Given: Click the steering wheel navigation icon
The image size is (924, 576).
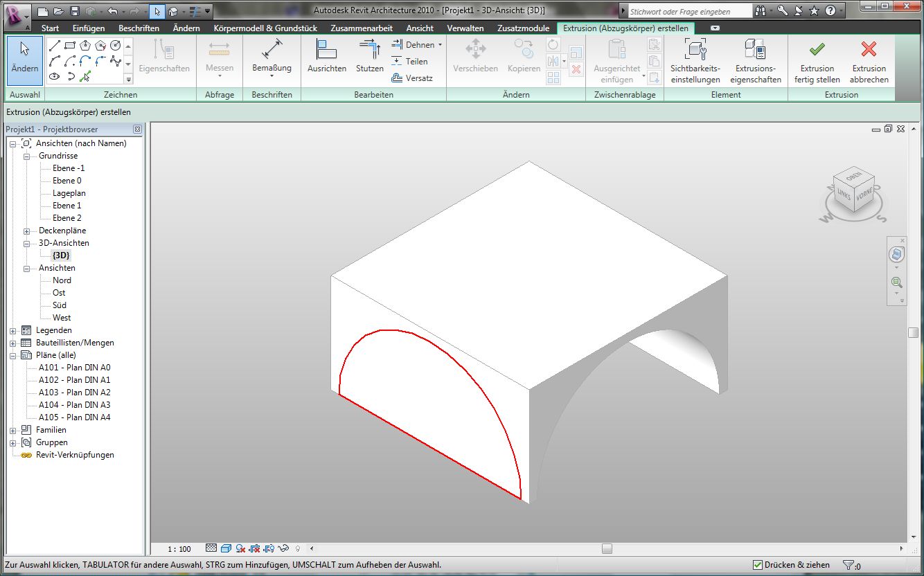Looking at the screenshot, I should [x=897, y=255].
